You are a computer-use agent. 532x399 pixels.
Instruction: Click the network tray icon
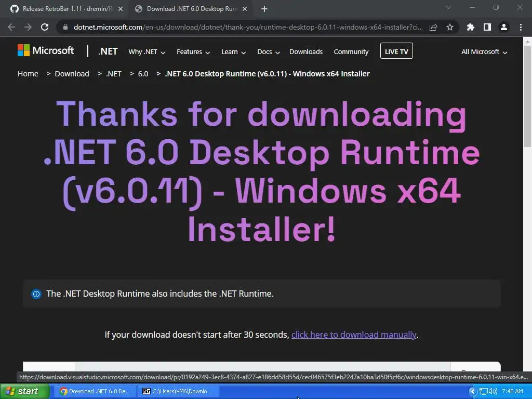pyautogui.click(x=483, y=392)
